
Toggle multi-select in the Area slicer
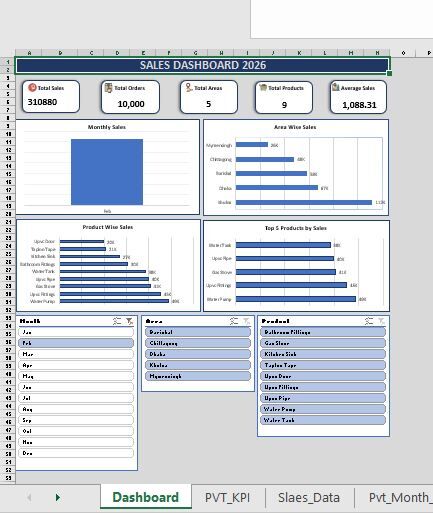tap(234, 321)
